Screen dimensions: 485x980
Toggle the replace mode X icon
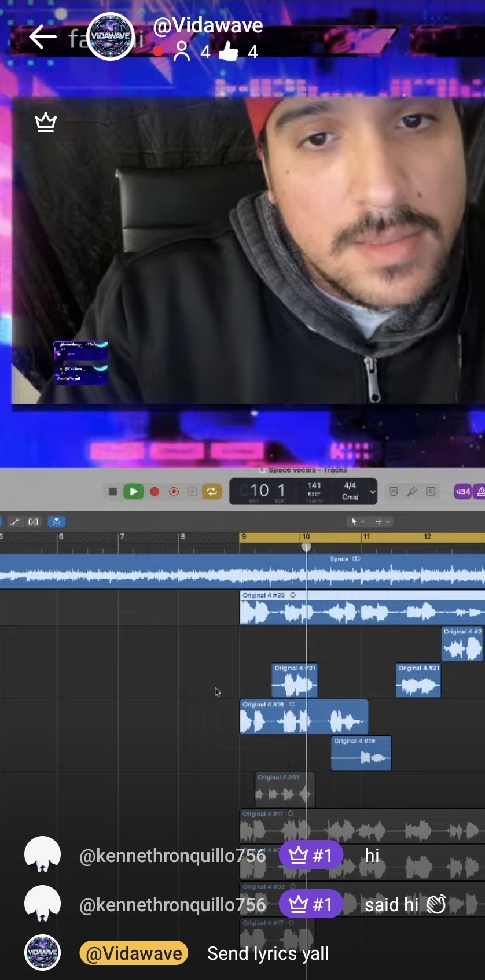[394, 492]
